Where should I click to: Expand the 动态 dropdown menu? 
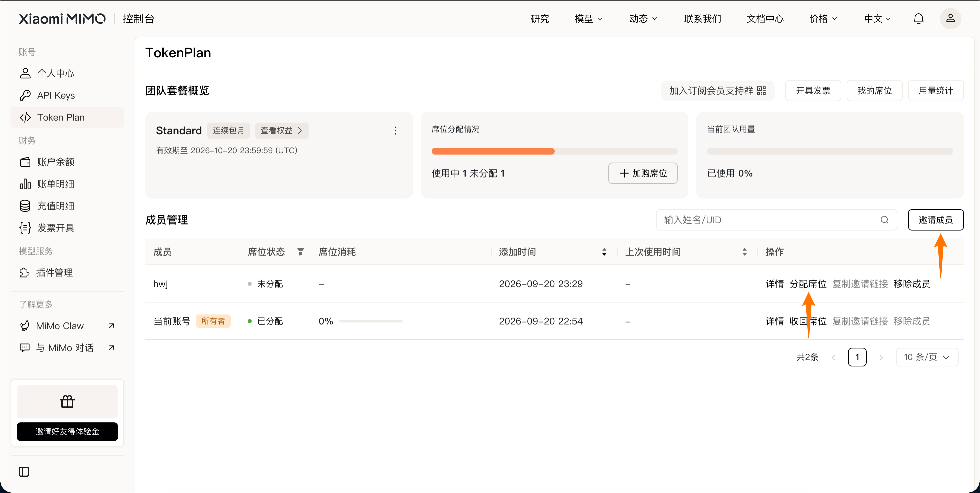[643, 19]
